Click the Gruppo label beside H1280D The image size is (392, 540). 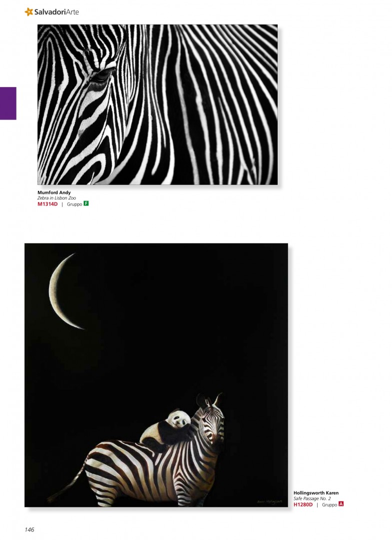pyautogui.click(x=330, y=505)
